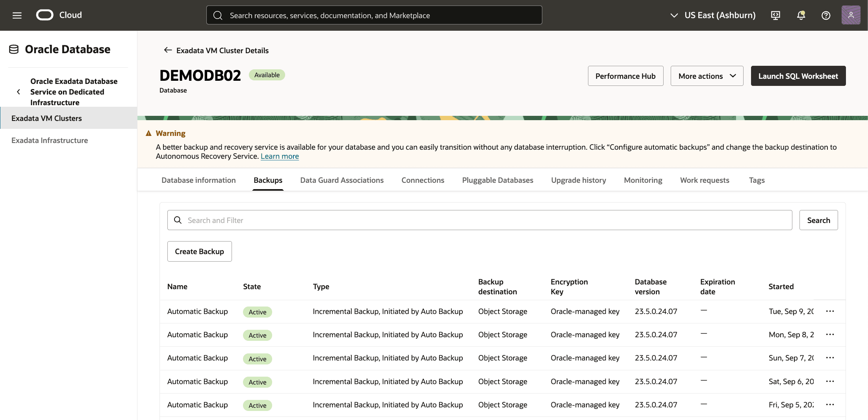Viewport: 868px width, 420px height.
Task: Click the Oracle Database service icon
Action: tap(14, 49)
